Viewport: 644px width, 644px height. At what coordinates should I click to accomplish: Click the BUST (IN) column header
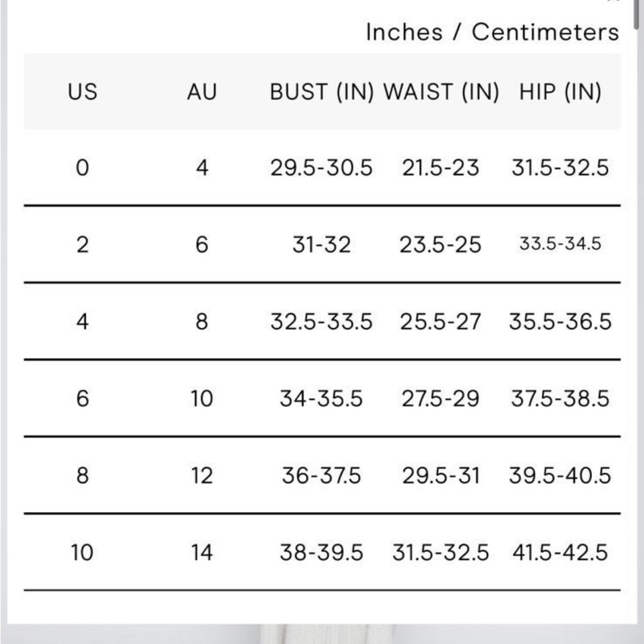pos(321,91)
